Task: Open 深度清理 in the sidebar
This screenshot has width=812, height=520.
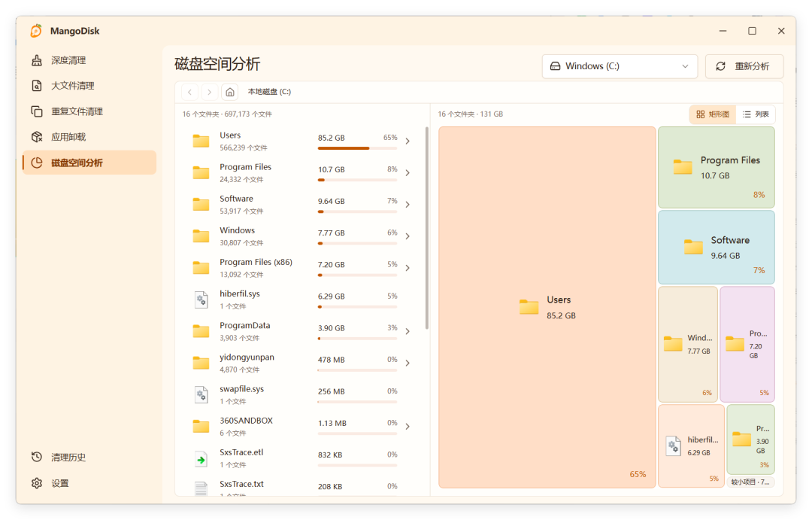Action: tap(89, 60)
